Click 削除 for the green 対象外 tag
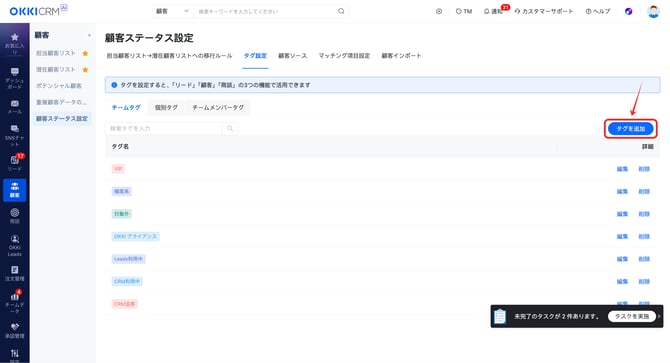Image resolution: width=670 pixels, height=363 pixels. click(644, 214)
